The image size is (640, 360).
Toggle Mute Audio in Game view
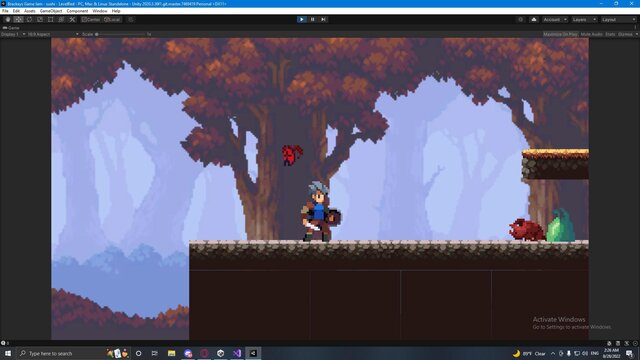[x=591, y=34]
